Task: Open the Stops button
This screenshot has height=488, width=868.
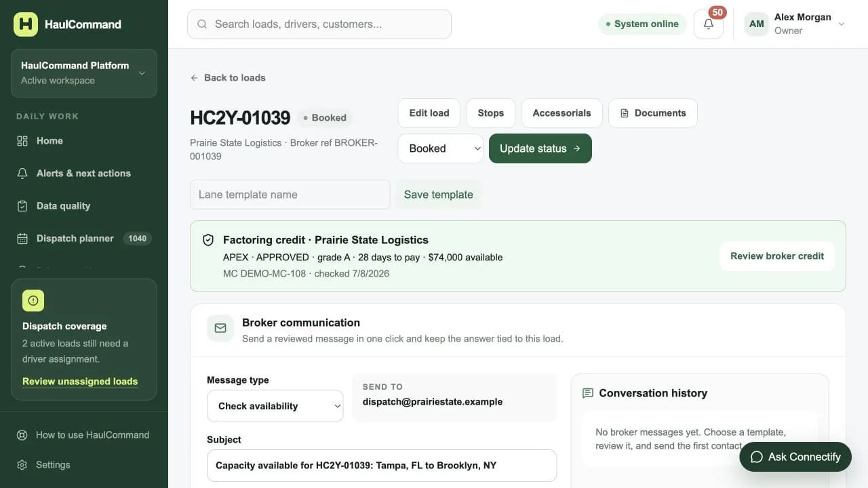Action: (491, 113)
